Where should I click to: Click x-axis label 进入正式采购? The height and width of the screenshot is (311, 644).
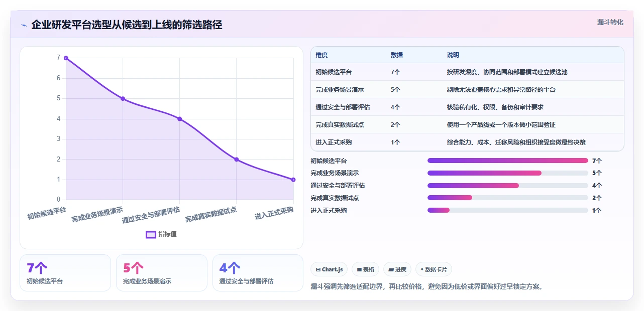[274, 213]
